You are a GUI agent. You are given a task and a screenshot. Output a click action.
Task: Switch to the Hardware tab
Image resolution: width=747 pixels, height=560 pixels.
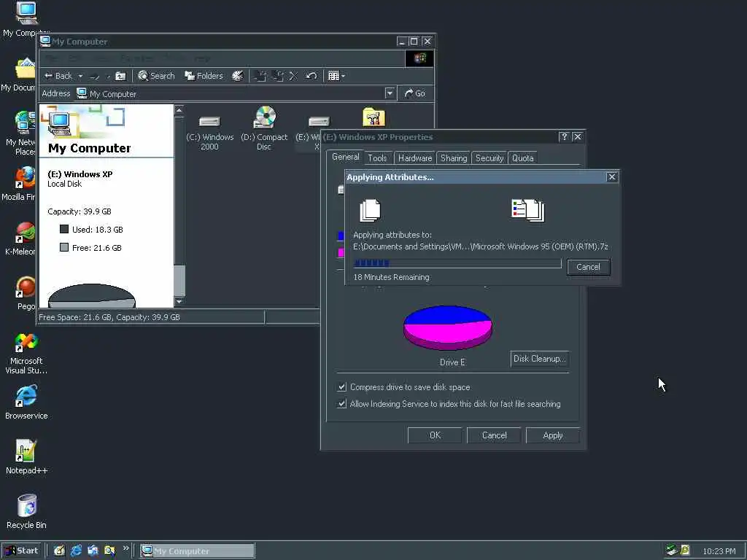pos(415,158)
